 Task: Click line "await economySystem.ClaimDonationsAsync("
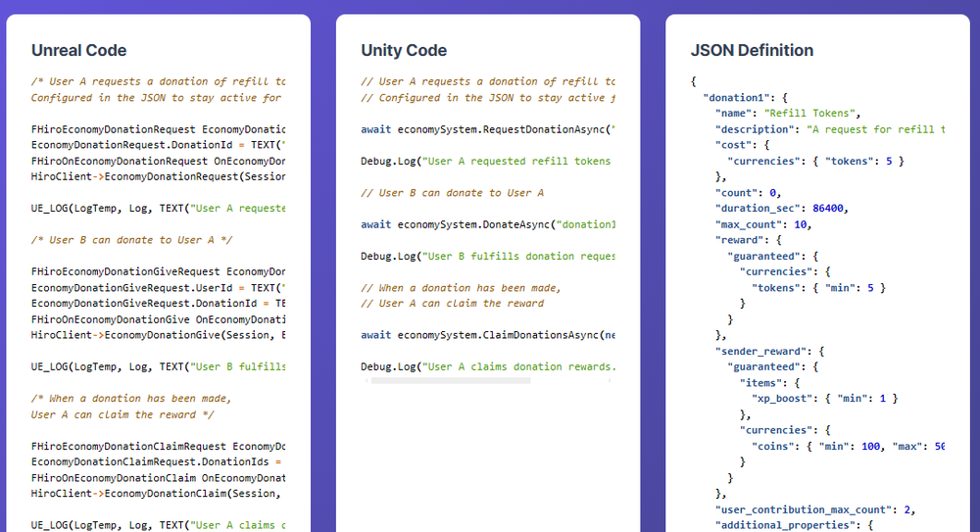coord(487,335)
